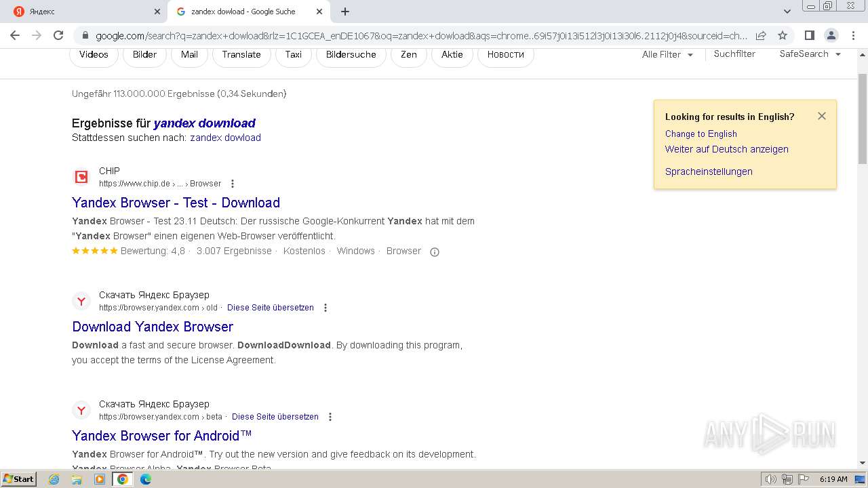Select the zandex dowload Google Suche tab
868x488 pixels.
[249, 12]
